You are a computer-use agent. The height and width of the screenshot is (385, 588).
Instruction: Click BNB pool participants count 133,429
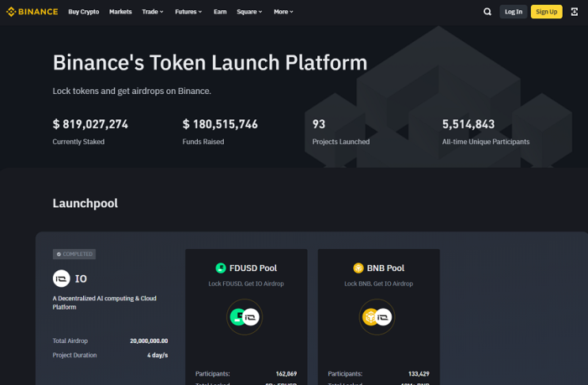[419, 374]
